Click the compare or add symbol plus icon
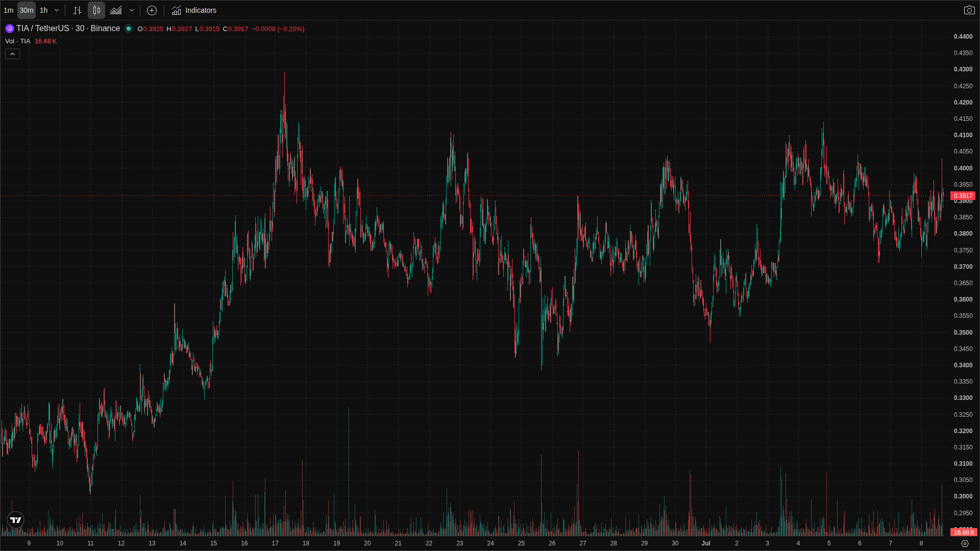The height and width of the screenshot is (551, 980). (152, 10)
